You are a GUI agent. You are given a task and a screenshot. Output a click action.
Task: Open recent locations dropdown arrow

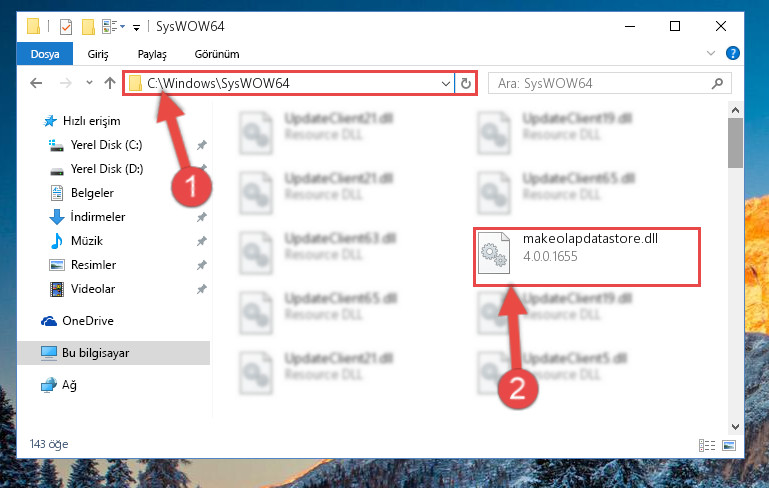[x=89, y=82]
